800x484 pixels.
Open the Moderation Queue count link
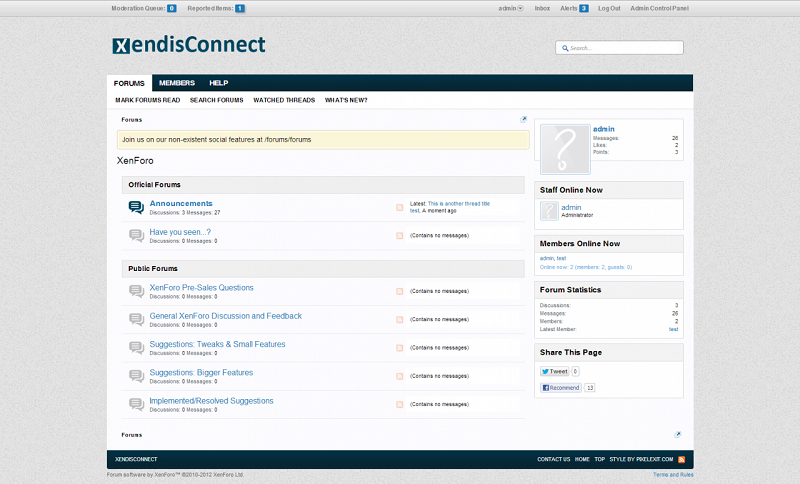[x=172, y=8]
